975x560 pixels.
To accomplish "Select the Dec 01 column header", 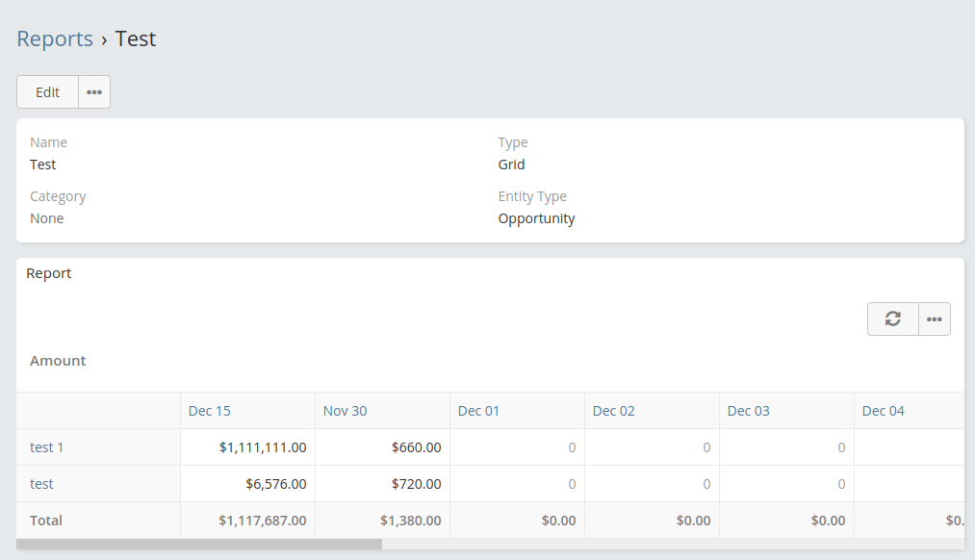I will [478, 411].
